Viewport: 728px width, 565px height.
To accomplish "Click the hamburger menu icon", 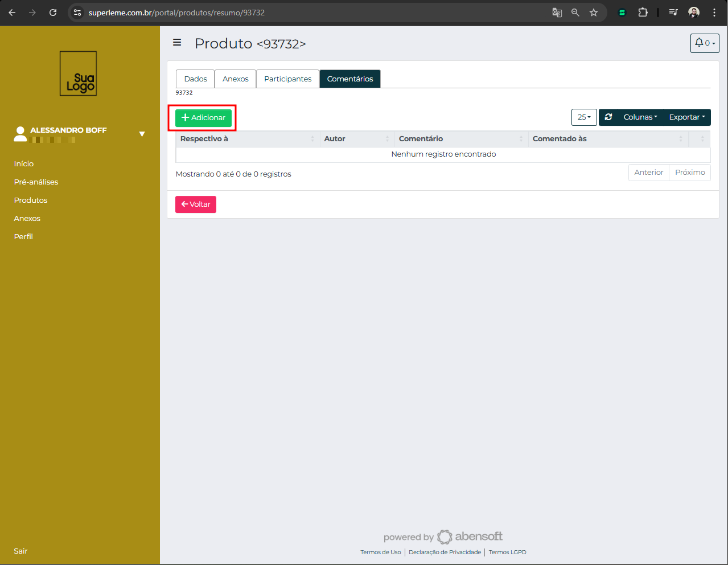I will point(177,43).
